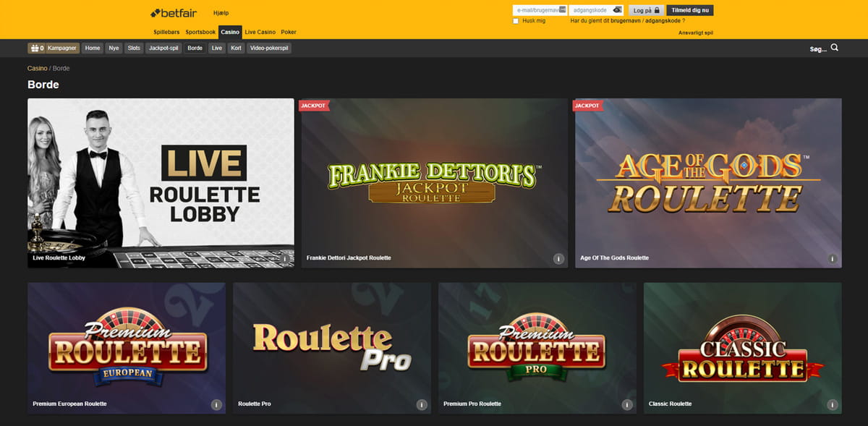Image resolution: width=868 pixels, height=426 pixels.
Task: Show info for Age Of The Gods Roulette
Action: pos(832,258)
